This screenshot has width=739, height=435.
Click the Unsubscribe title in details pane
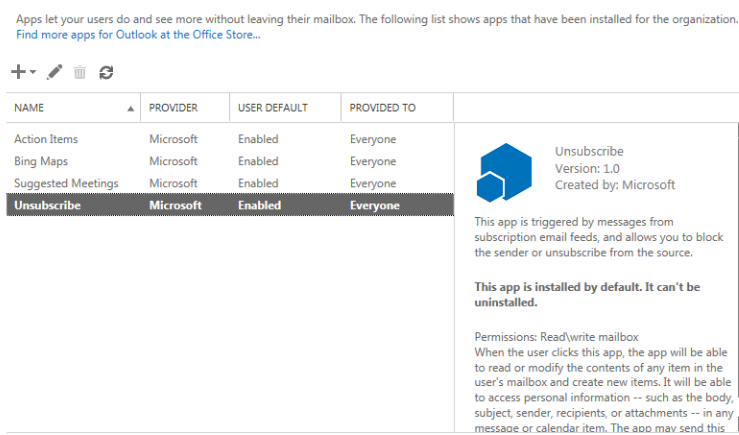coord(589,152)
